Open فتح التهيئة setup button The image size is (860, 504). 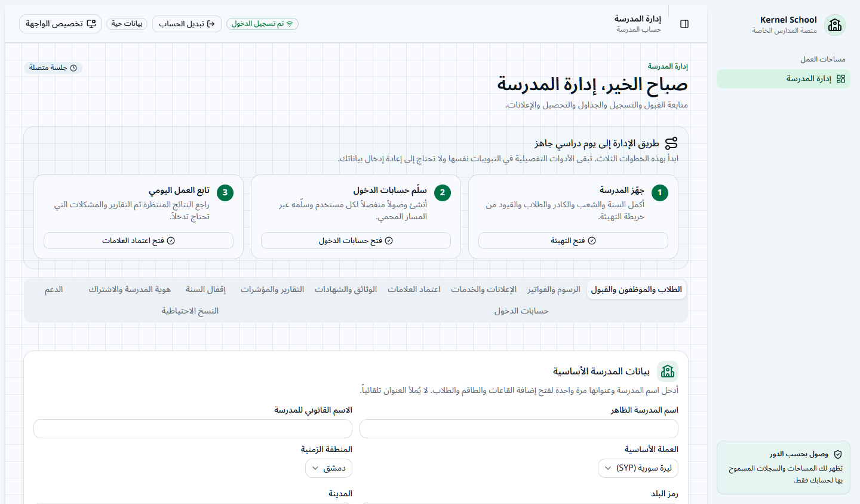click(x=573, y=241)
